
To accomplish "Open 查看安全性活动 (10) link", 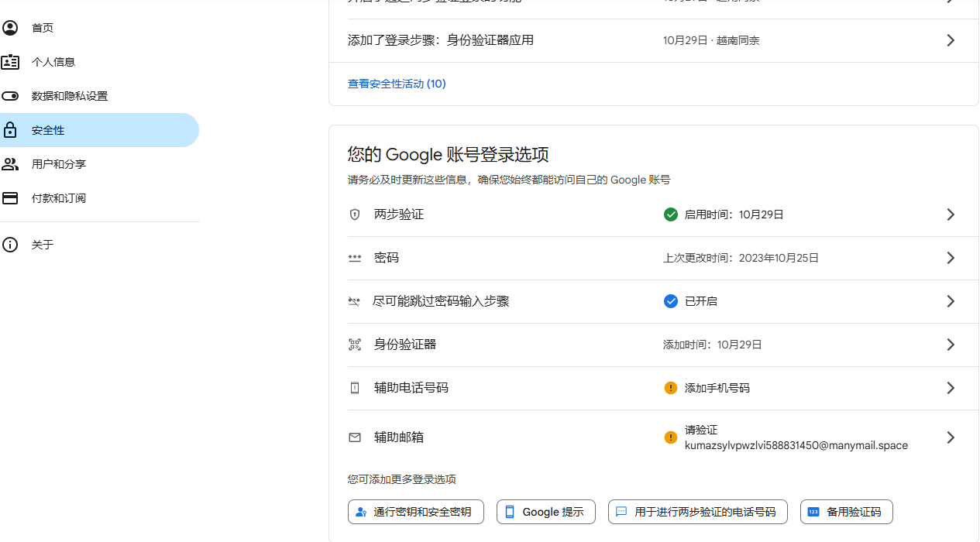I will click(397, 84).
